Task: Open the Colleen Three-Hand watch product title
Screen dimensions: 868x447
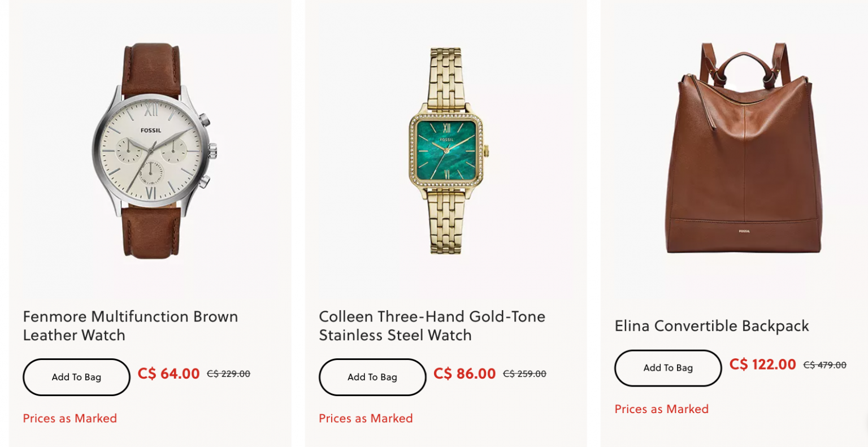Action: coord(432,326)
